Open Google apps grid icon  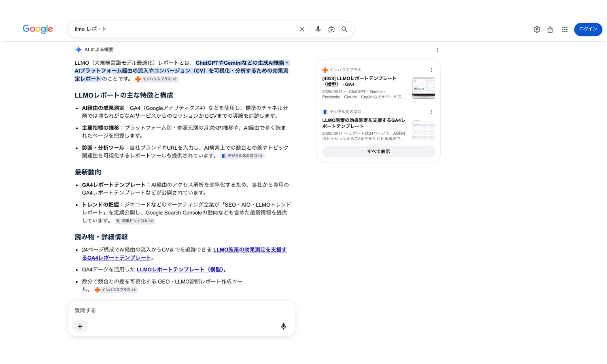tap(565, 30)
